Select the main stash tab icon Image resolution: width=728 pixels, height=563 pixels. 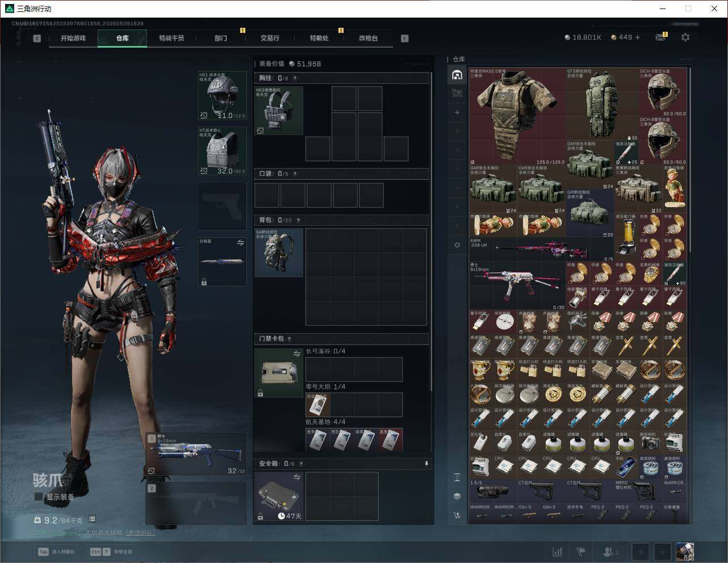457,75
